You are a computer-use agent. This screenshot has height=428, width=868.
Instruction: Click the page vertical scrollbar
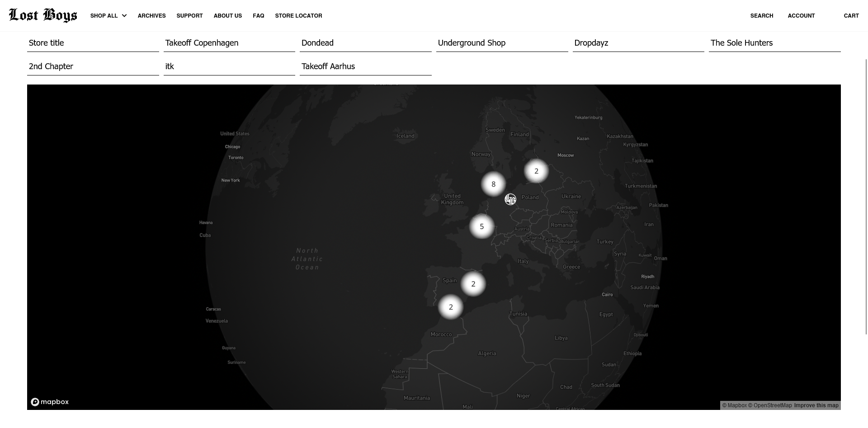[x=866, y=197]
